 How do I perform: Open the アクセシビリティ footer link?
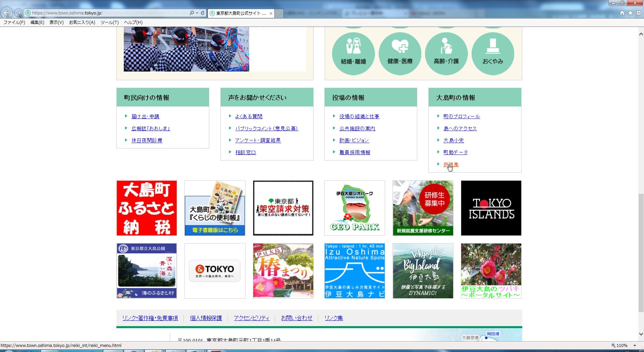click(252, 318)
